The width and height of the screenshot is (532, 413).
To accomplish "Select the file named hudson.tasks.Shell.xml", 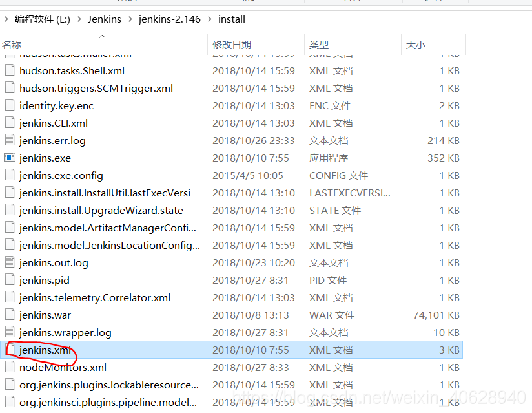I will coord(72,70).
